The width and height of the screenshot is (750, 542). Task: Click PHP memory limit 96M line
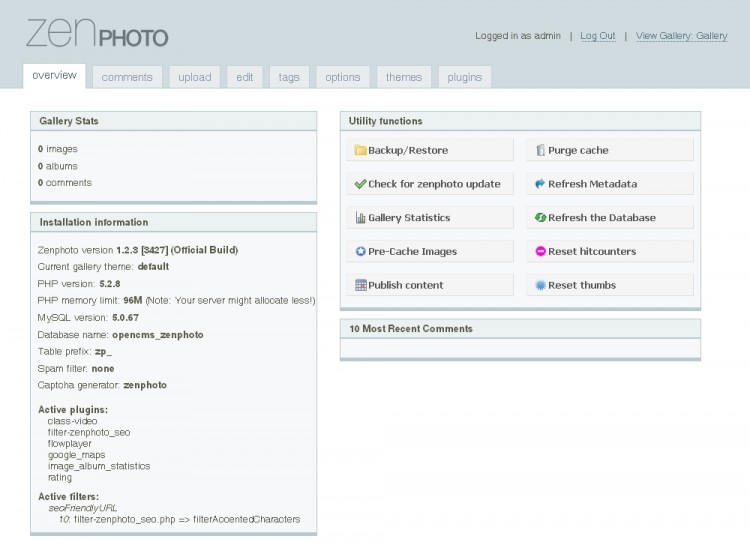tap(176, 300)
